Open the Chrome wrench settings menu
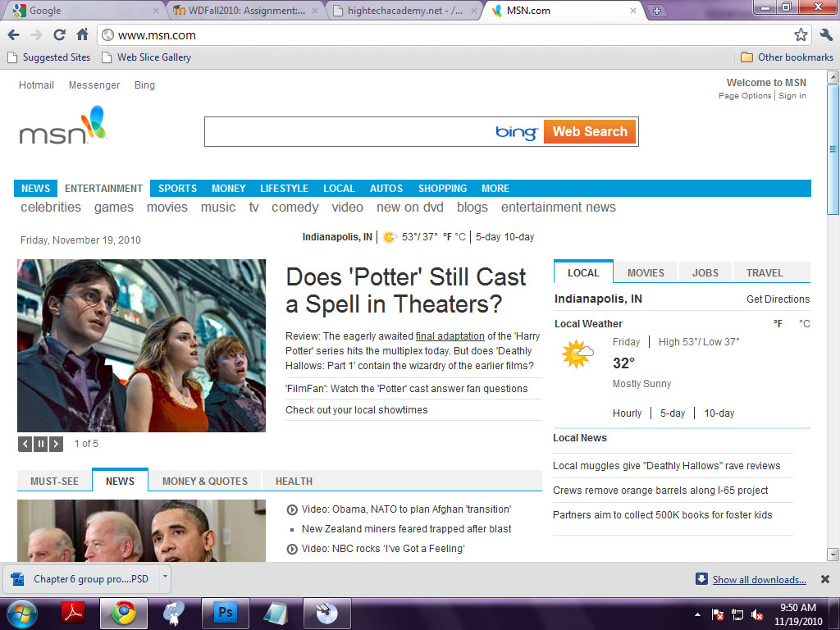This screenshot has width=840, height=630. (825, 34)
